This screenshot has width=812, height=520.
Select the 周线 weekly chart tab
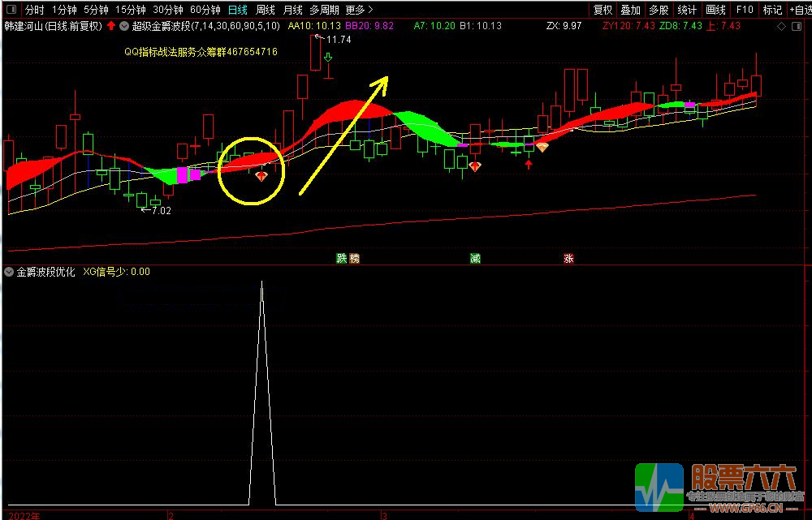click(x=265, y=10)
